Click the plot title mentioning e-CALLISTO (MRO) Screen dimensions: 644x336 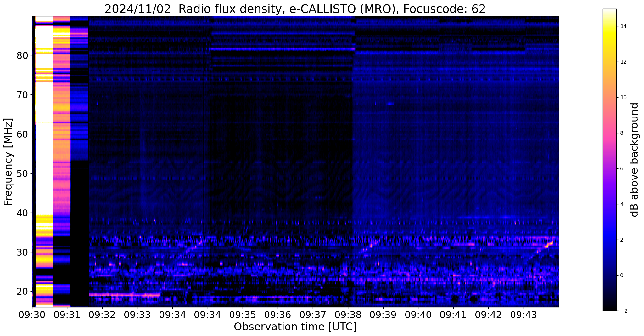click(295, 9)
